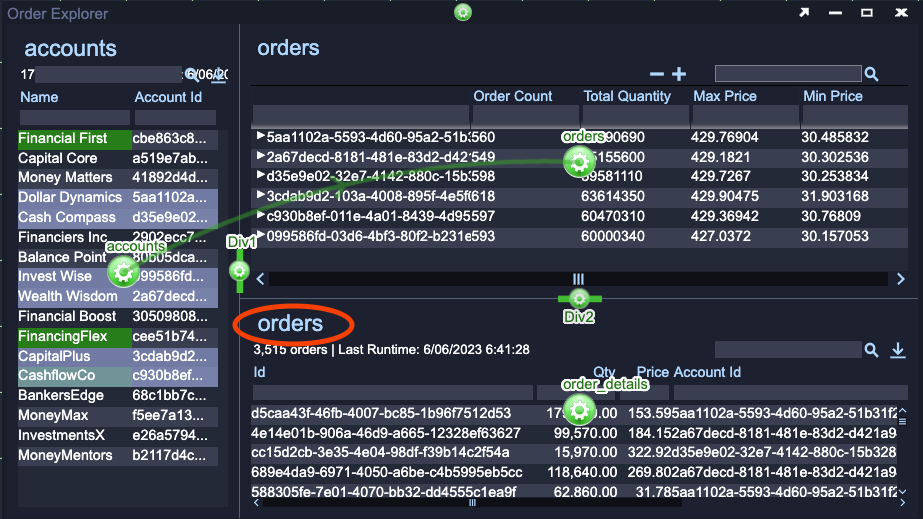Expand the 099586fd order group row
This screenshot has width=923, height=519.
point(261,236)
